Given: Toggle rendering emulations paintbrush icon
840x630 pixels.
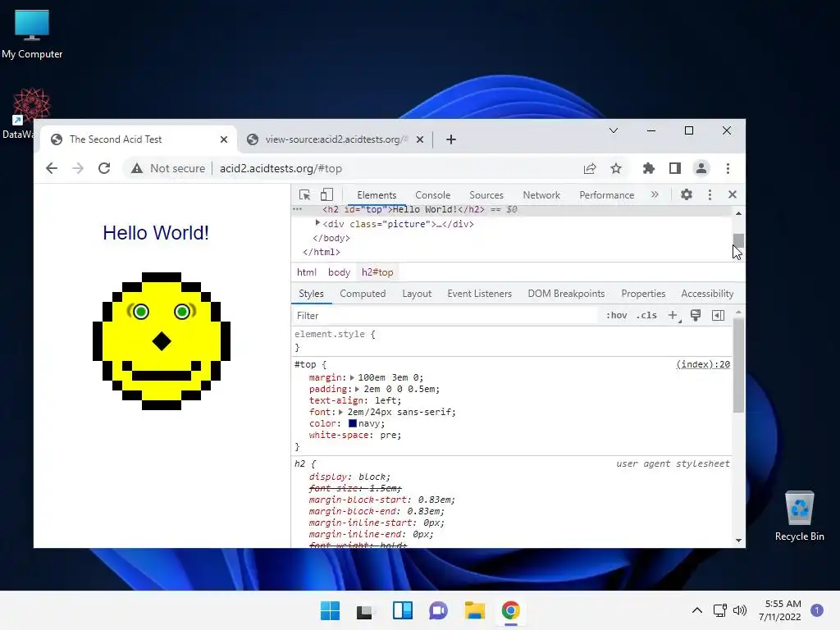Looking at the screenshot, I should (x=696, y=316).
